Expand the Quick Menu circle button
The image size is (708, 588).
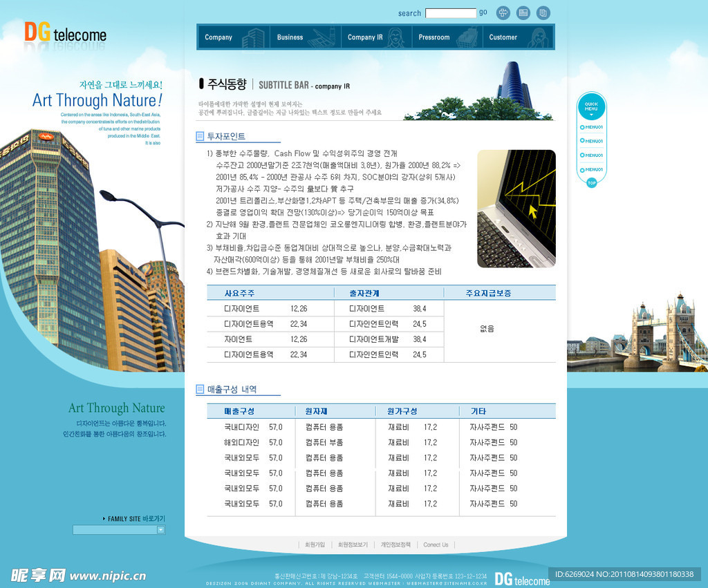coord(591,107)
